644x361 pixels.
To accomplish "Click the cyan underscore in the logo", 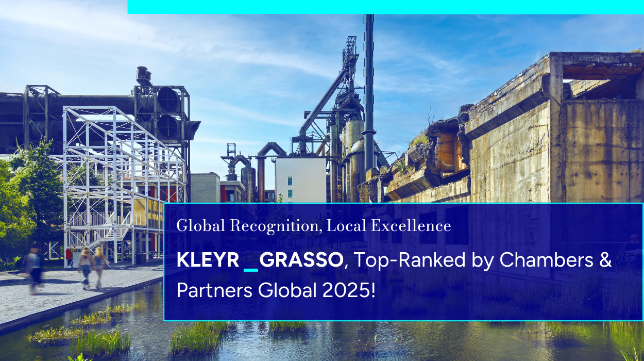I will point(250,269).
